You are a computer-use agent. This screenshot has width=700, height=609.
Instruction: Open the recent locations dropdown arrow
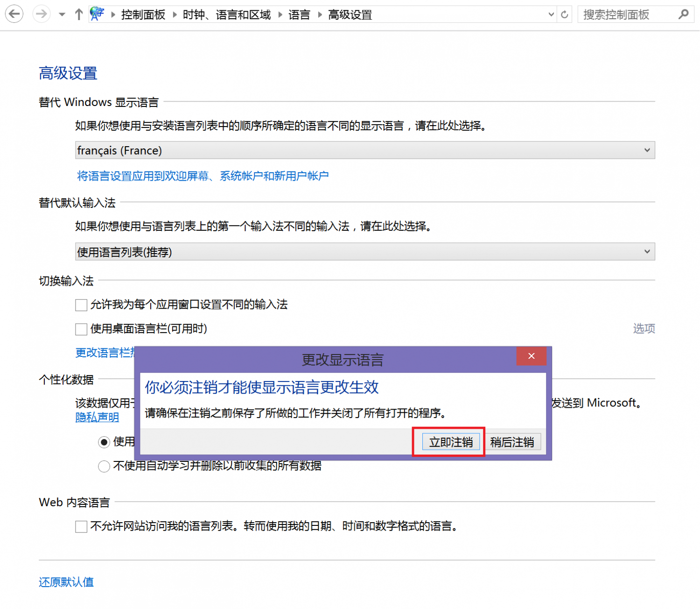[x=62, y=14]
